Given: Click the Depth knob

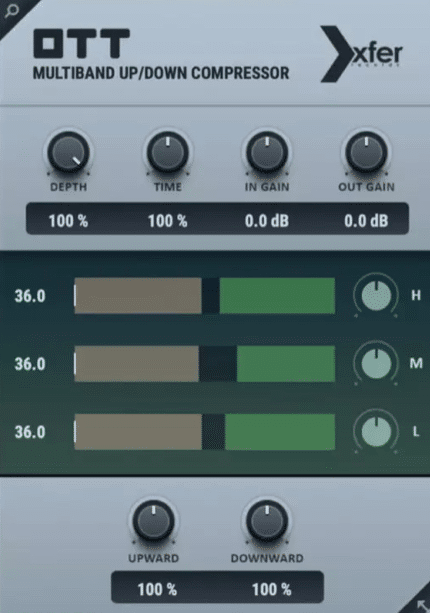Looking at the screenshot, I should pos(68,153).
